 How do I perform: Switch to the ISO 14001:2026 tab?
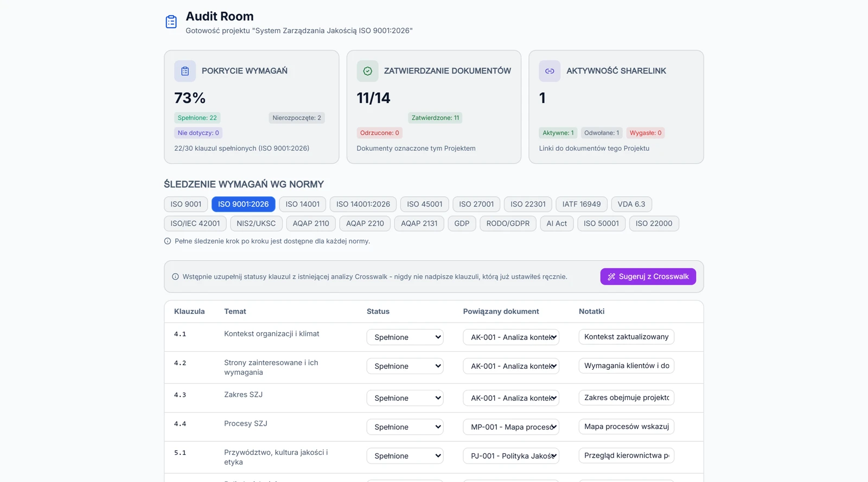click(363, 204)
